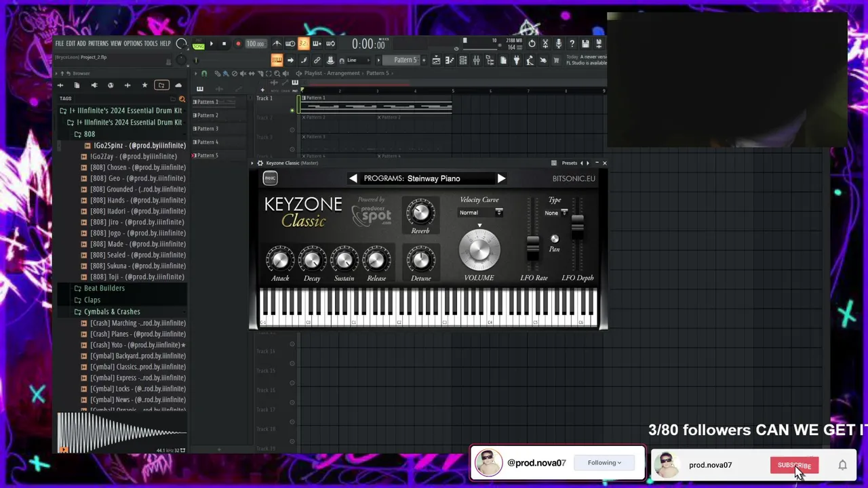Click the Volume knob in Keyzone
Image resolution: width=868 pixels, height=488 pixels.
(x=479, y=250)
